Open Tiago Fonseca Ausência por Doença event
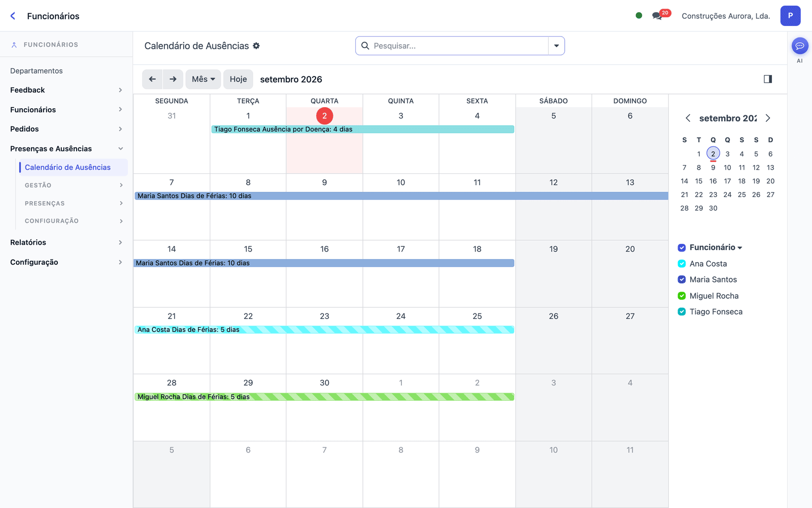The height and width of the screenshot is (508, 812). [363, 130]
